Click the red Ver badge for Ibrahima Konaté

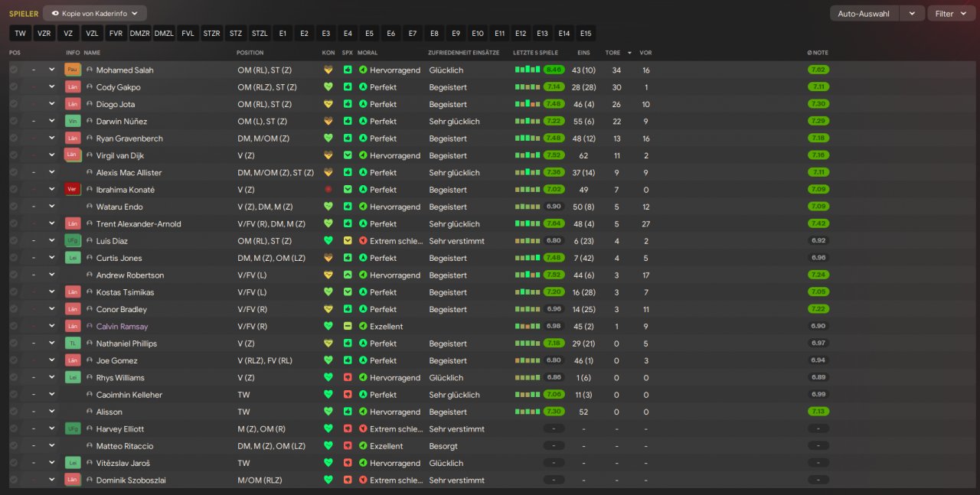[73, 190]
